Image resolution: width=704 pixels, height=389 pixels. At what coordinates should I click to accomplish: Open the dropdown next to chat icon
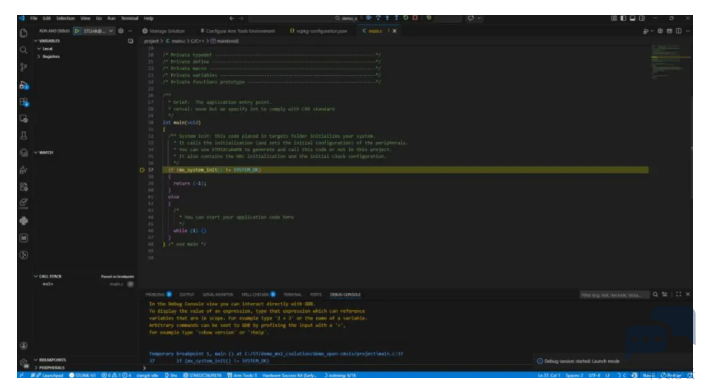tap(480, 18)
